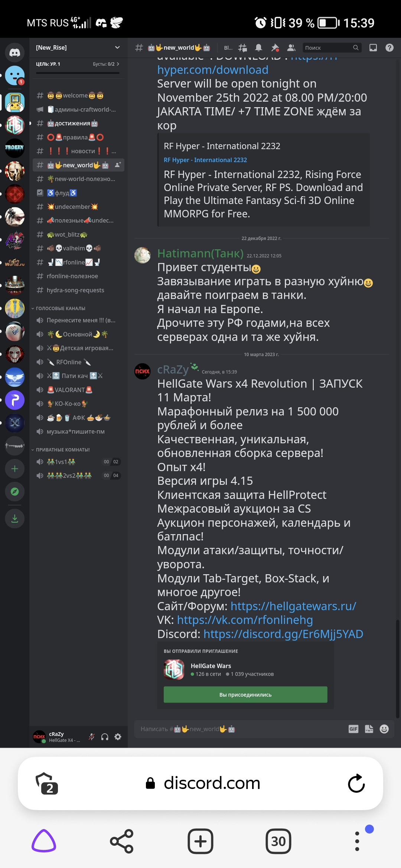Open the threads icon in channel header
The width and height of the screenshot is (401, 868).
[242, 47]
